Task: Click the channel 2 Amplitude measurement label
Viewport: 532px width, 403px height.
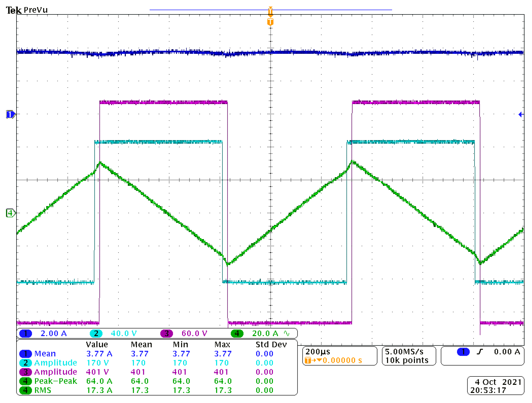Action: click(x=56, y=363)
